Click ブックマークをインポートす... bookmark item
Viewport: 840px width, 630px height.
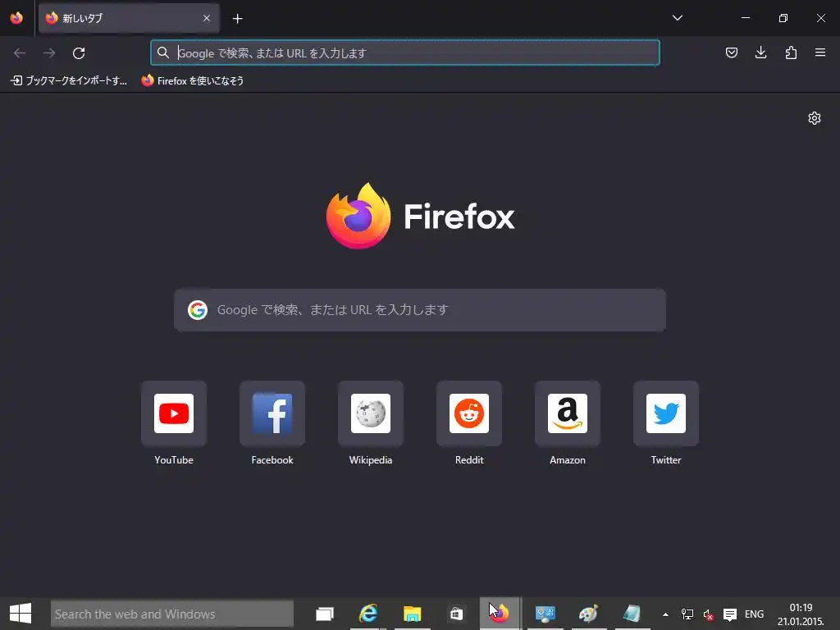coord(69,81)
